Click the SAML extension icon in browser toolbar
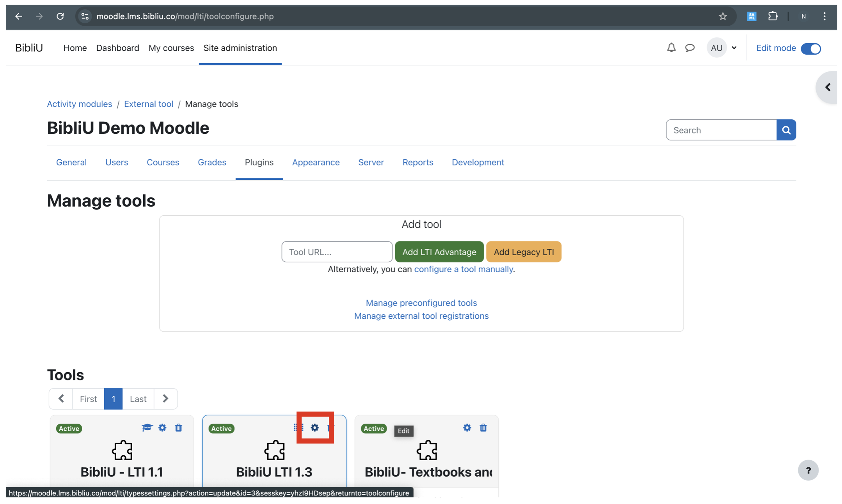This screenshot has height=504, width=842. click(x=751, y=16)
